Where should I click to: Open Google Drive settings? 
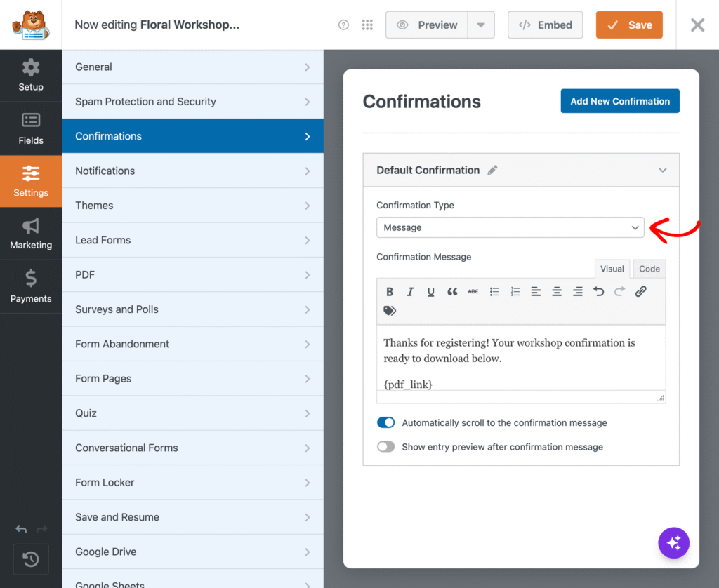[x=192, y=552]
